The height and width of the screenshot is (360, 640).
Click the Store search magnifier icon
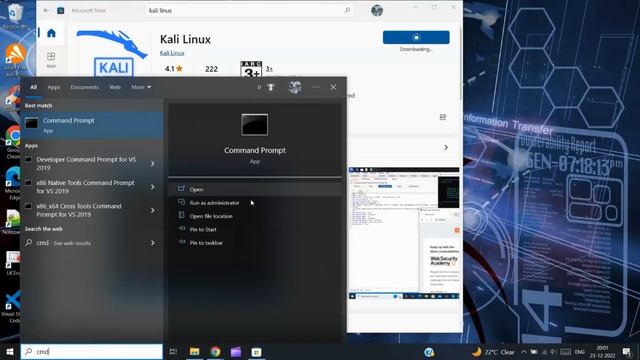pyautogui.click(x=347, y=10)
